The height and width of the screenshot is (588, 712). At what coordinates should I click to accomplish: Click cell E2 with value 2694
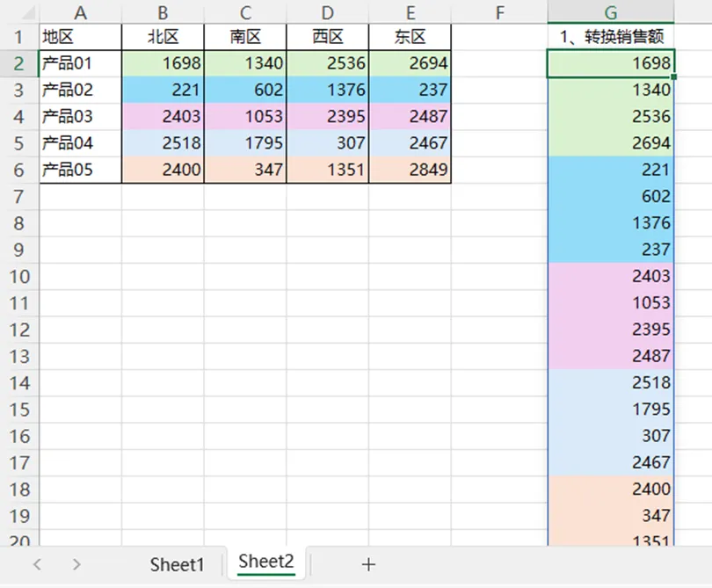[410, 63]
